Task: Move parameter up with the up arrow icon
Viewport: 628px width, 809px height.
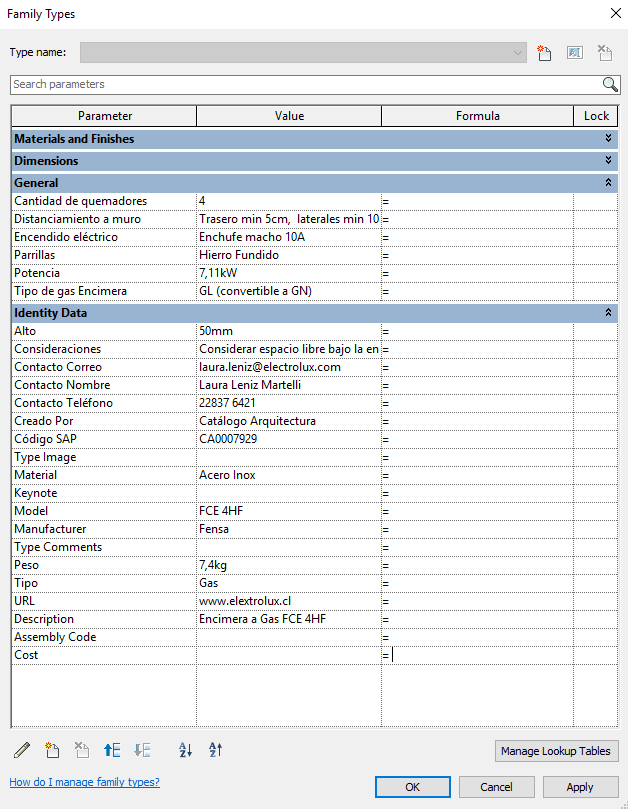Action: (x=112, y=750)
